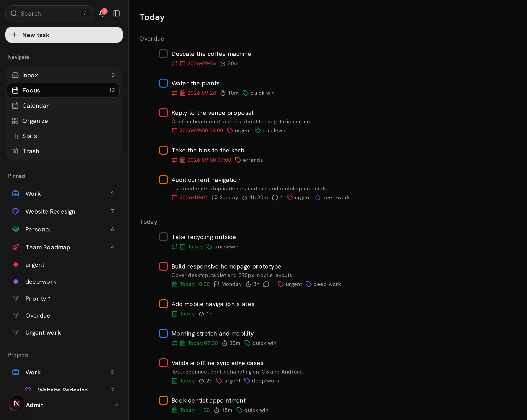Open Reply to the venue proposal task
This screenshot has height=420, width=527.
pos(212,113)
